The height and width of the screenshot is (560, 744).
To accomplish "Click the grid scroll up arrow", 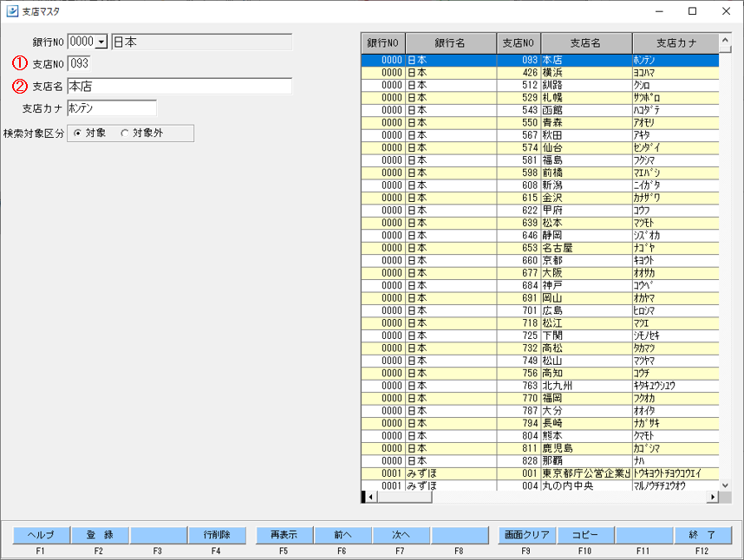I will tap(725, 40).
